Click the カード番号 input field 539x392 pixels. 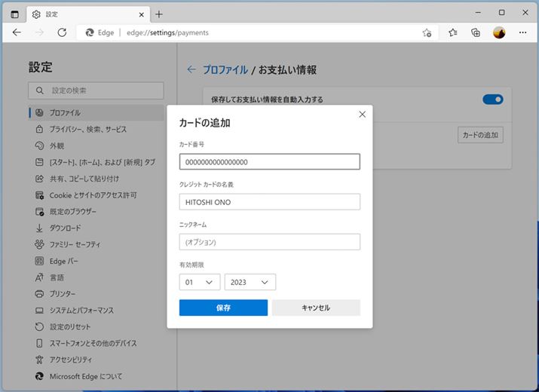coord(269,162)
